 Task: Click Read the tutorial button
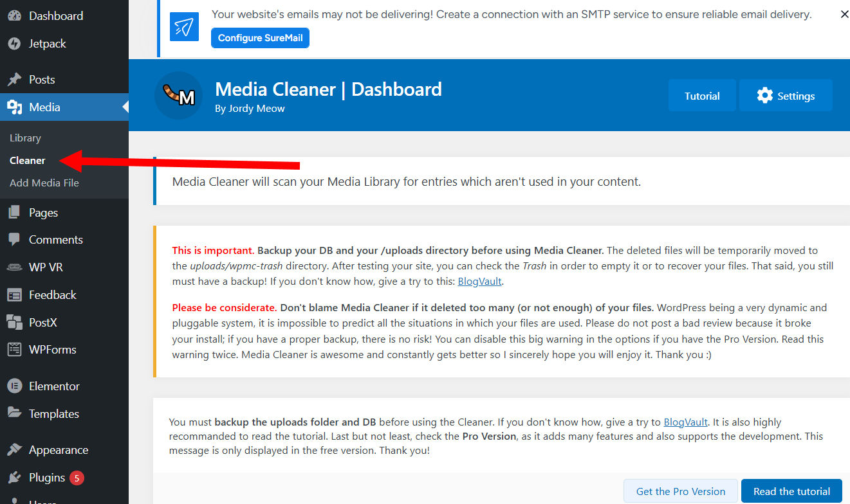(x=791, y=491)
